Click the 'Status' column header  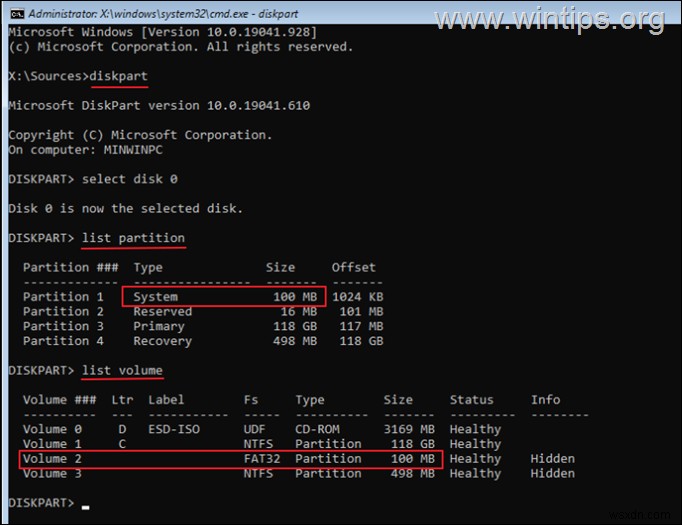click(471, 400)
